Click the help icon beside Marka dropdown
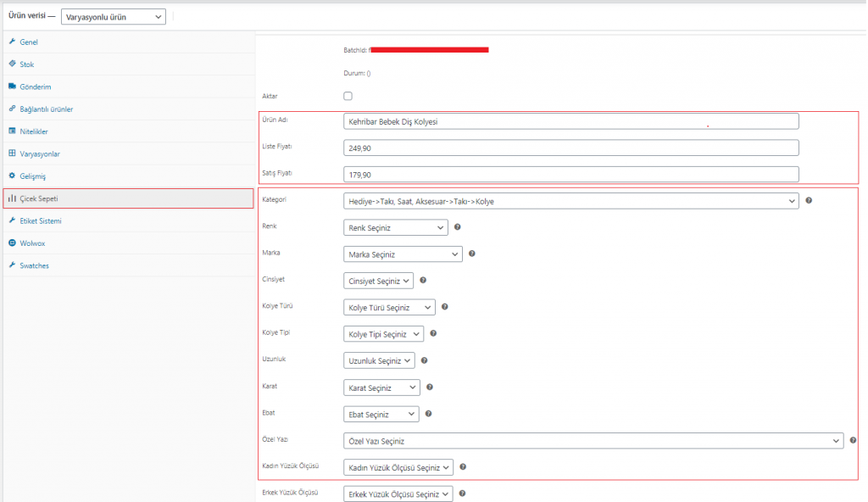868x502 pixels. 471,254
